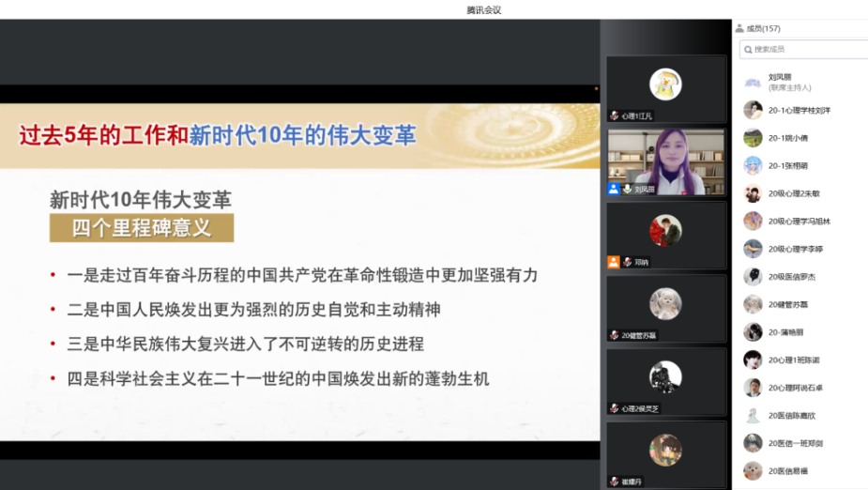Click the muted microphone icon on 心理1江凡's tile

tap(614, 115)
